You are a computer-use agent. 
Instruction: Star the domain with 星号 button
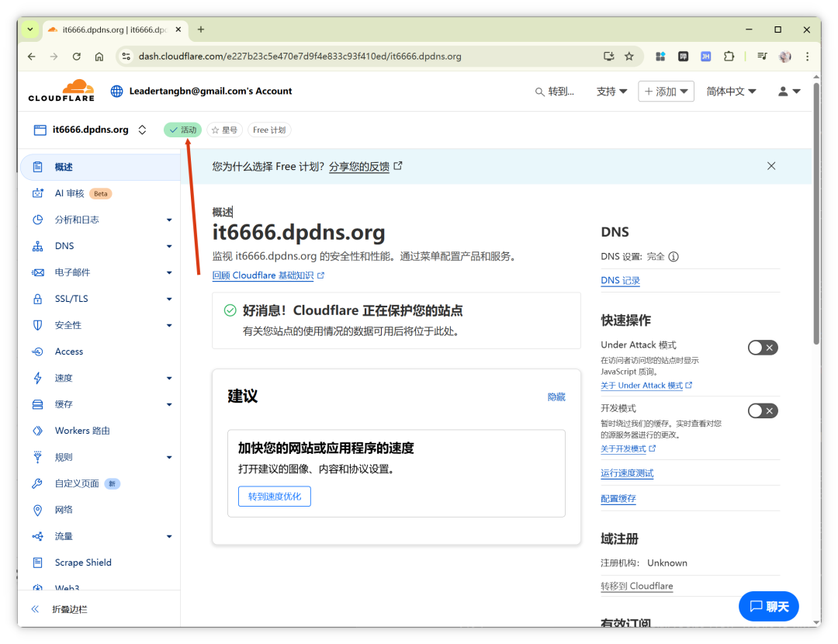tap(224, 130)
